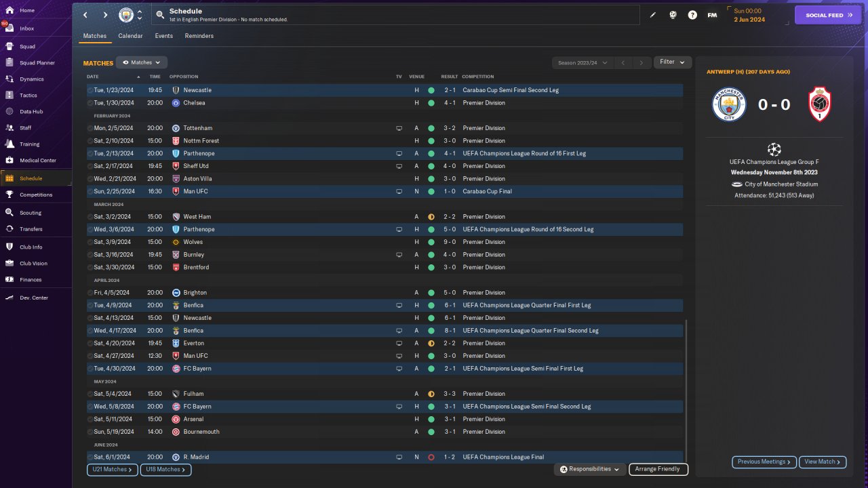Click the Arrange Friendly button

click(x=658, y=469)
